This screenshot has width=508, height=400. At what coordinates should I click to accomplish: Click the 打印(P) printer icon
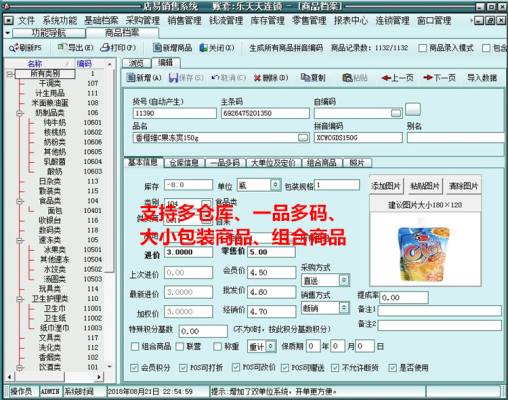tap(105, 48)
